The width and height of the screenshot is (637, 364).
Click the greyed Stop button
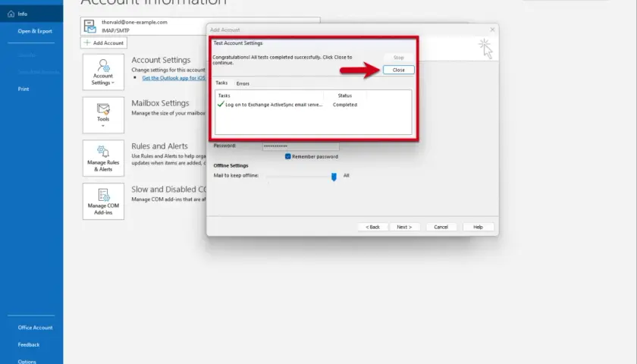tap(398, 58)
